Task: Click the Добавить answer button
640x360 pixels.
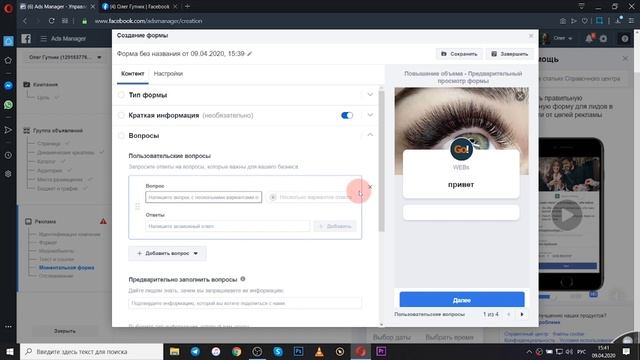Action: pos(335,226)
